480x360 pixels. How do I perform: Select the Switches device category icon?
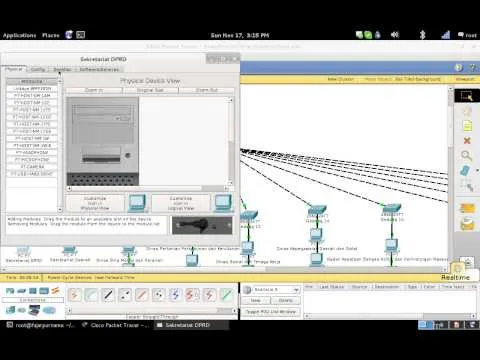(x=21, y=291)
